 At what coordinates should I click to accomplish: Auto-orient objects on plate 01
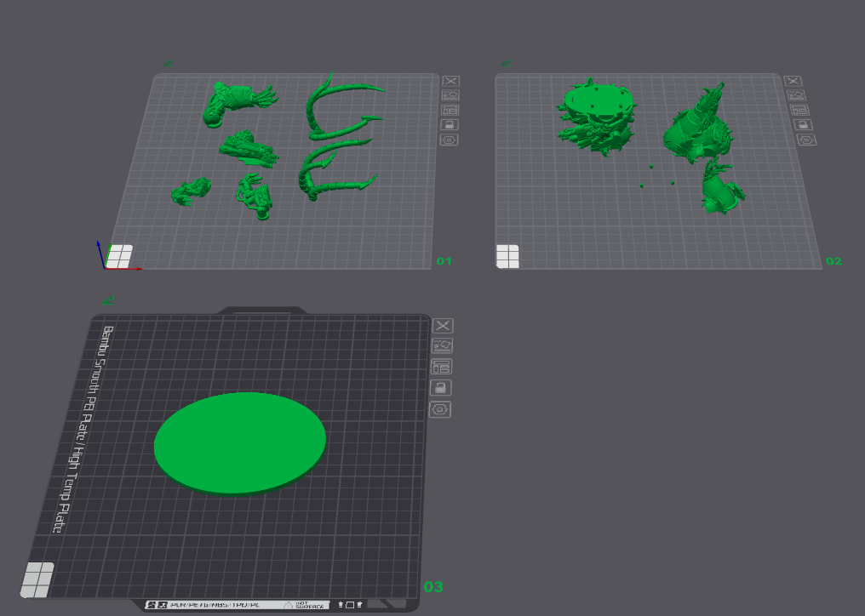pyautogui.click(x=450, y=95)
